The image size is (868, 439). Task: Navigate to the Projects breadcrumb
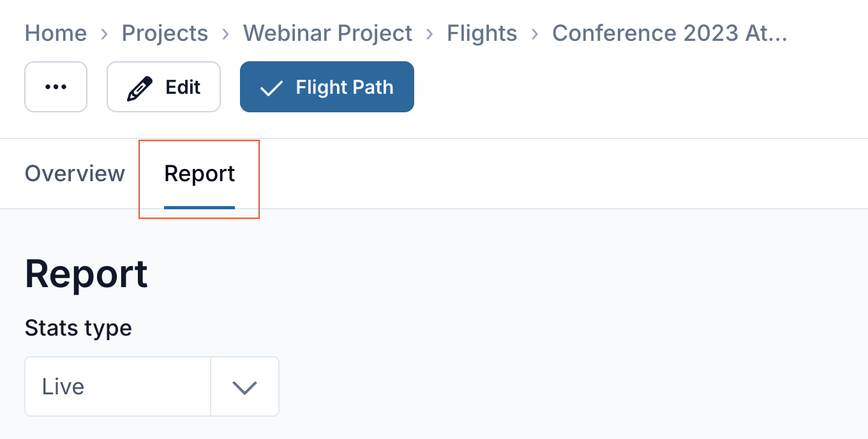pos(165,33)
